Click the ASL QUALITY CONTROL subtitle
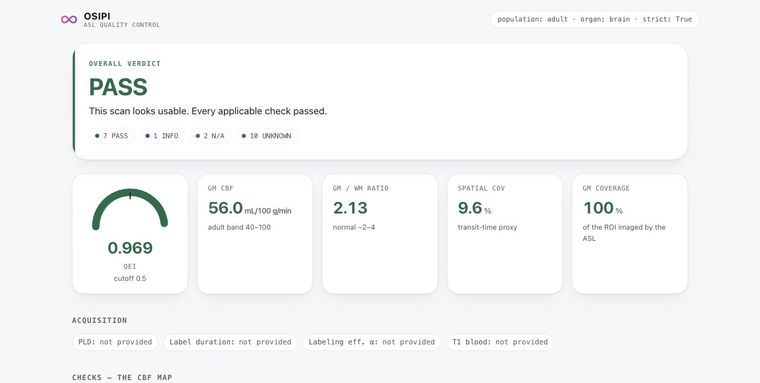 click(122, 25)
